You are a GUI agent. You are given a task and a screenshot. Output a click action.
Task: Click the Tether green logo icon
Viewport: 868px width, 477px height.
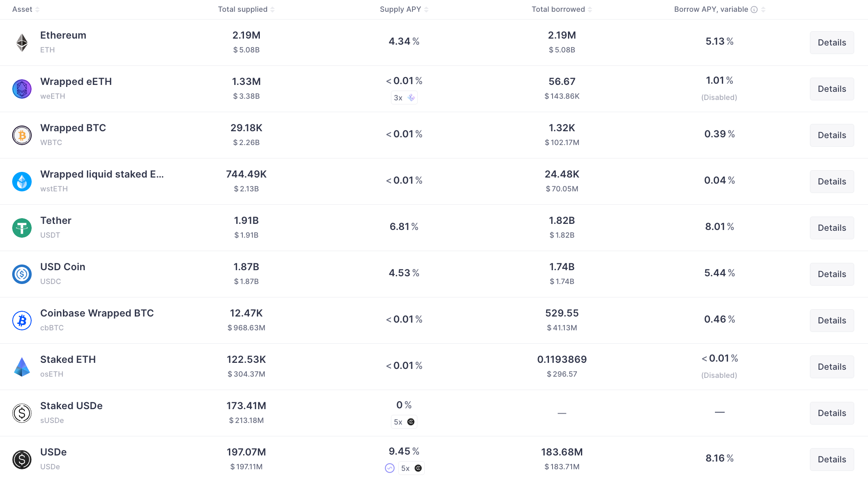(x=22, y=228)
